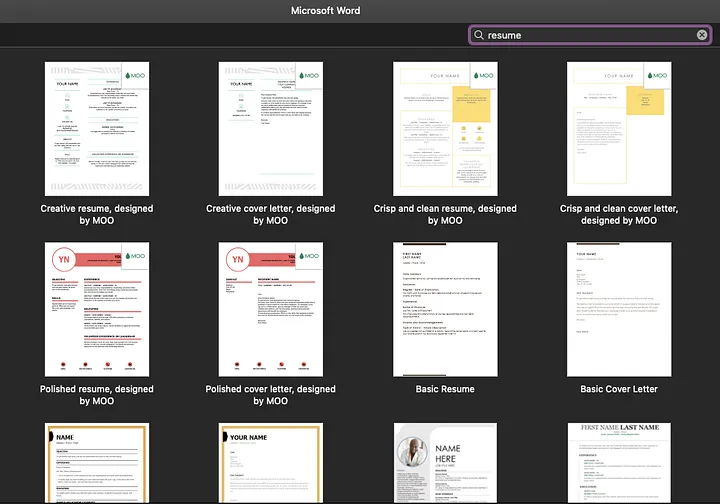Select the FIRST NAME LAST NAME resume template
Image resolution: width=720 pixels, height=504 pixels.
pos(619,463)
